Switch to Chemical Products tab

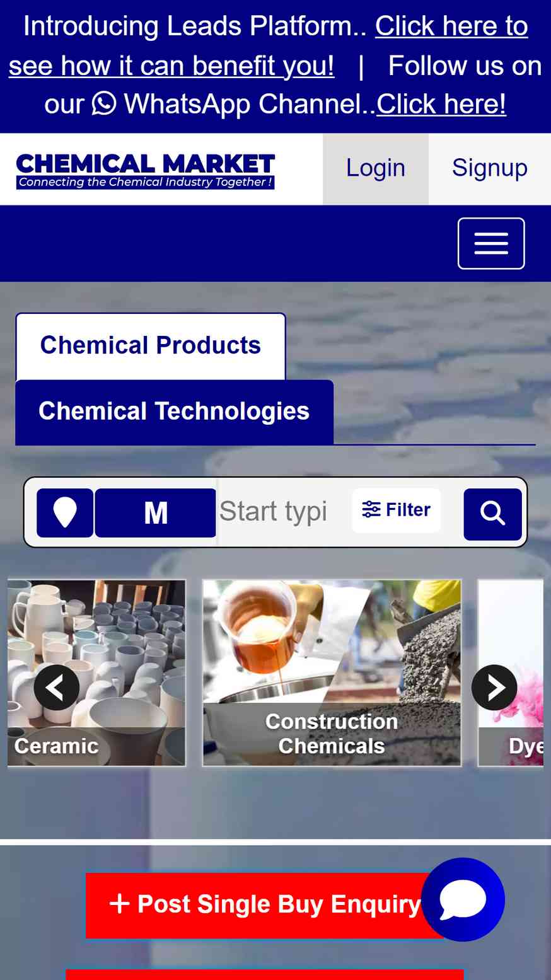[151, 346]
